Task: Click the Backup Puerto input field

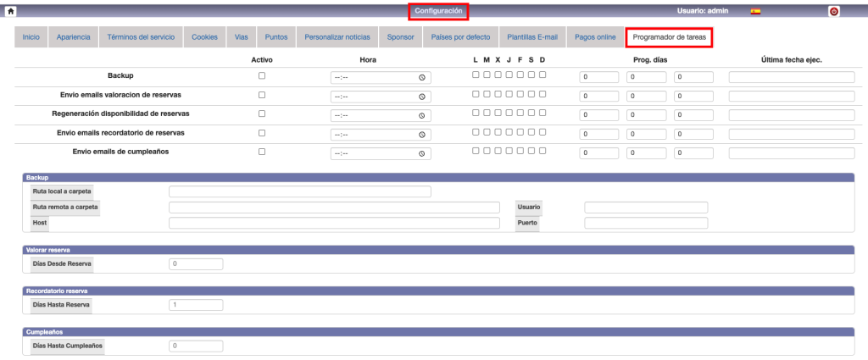Action: click(x=645, y=223)
